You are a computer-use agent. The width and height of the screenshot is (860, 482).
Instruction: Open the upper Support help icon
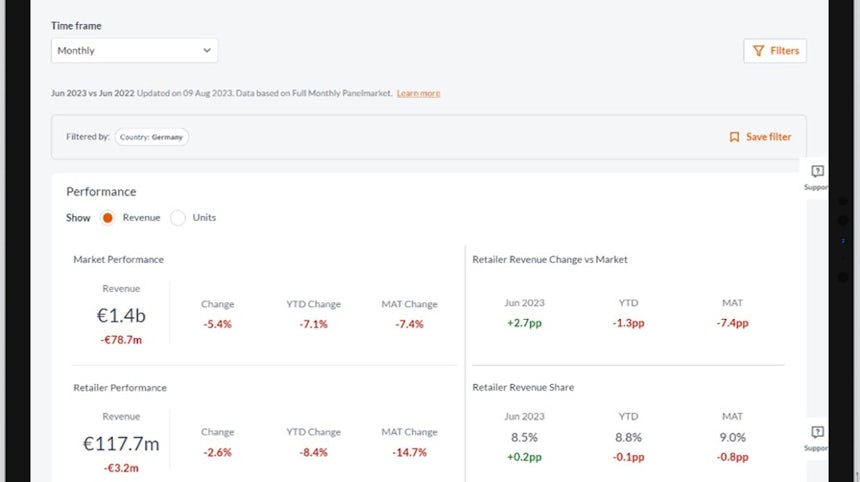point(817,172)
